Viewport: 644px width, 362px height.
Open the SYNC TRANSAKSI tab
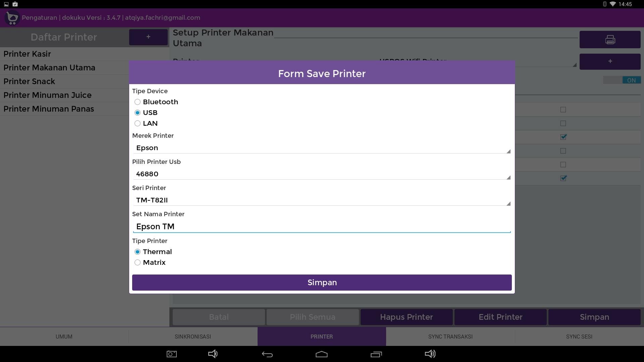[x=450, y=337]
